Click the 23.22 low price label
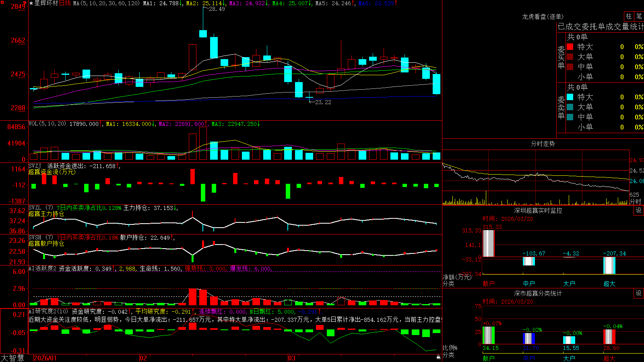 pos(323,102)
